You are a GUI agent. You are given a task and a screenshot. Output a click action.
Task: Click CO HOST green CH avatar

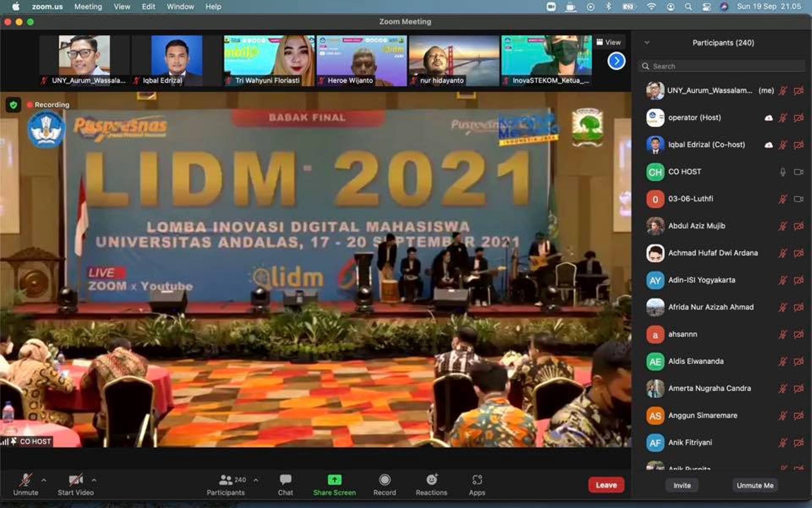pyautogui.click(x=655, y=172)
